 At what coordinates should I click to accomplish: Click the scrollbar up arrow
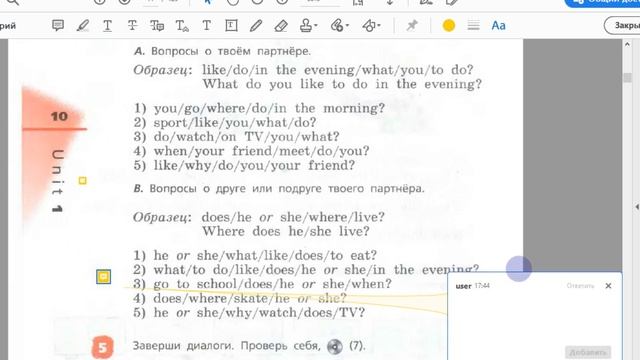(x=627, y=44)
